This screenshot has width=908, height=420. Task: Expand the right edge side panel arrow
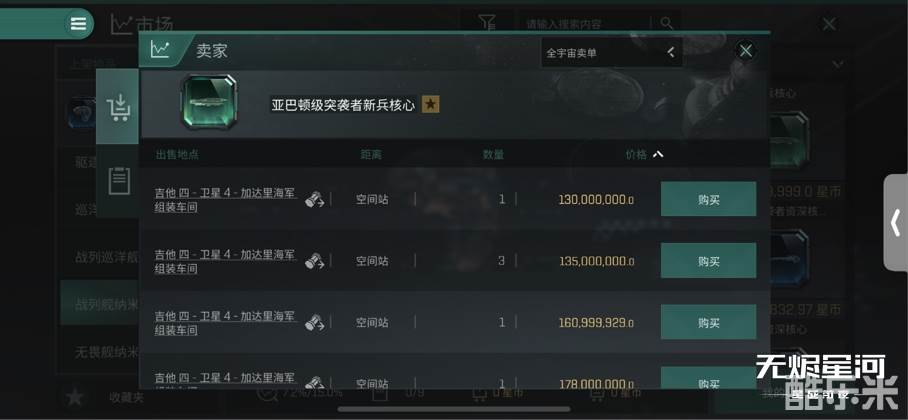[x=895, y=222]
